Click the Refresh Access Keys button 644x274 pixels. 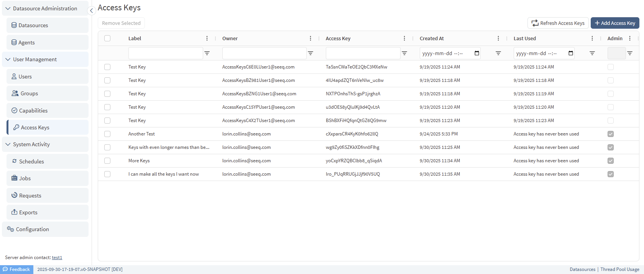tap(558, 23)
